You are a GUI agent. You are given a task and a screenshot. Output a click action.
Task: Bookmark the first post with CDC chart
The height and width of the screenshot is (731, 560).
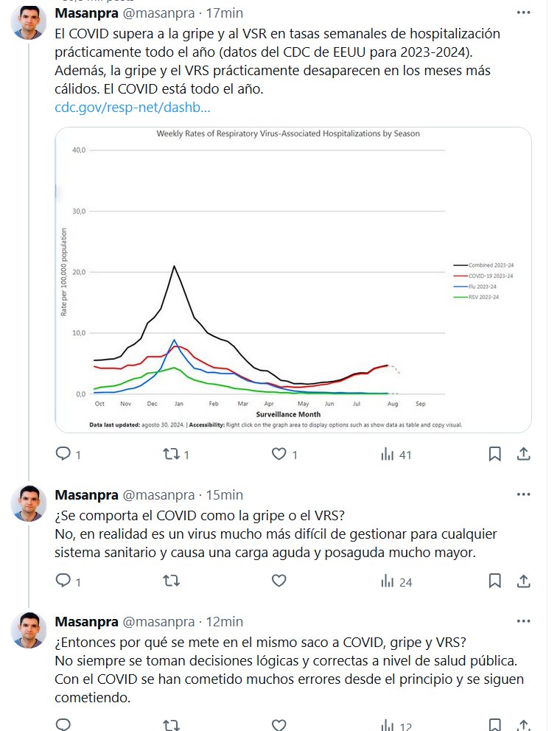pyautogui.click(x=495, y=454)
